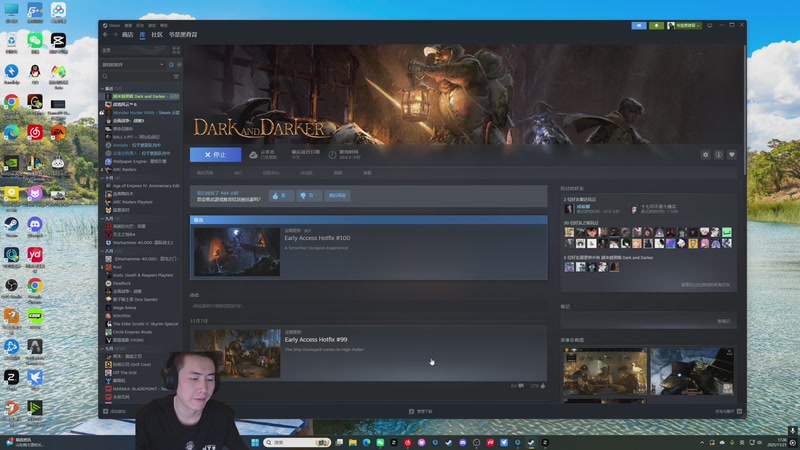800x450 pixels.
Task: Open the profile name tab beside 社区
Action: click(x=183, y=35)
